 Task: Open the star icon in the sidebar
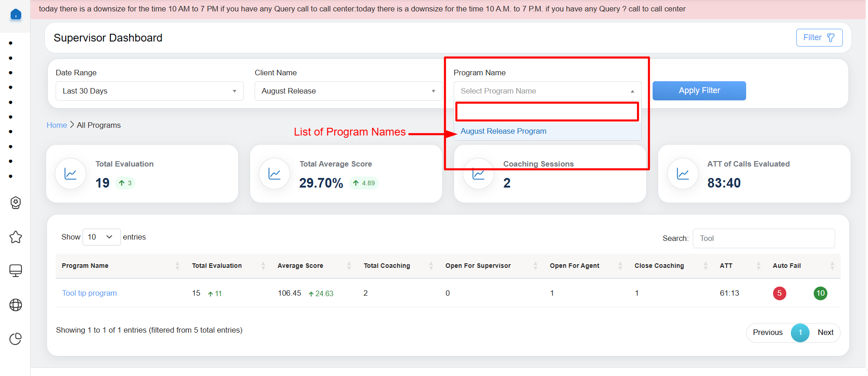16,237
